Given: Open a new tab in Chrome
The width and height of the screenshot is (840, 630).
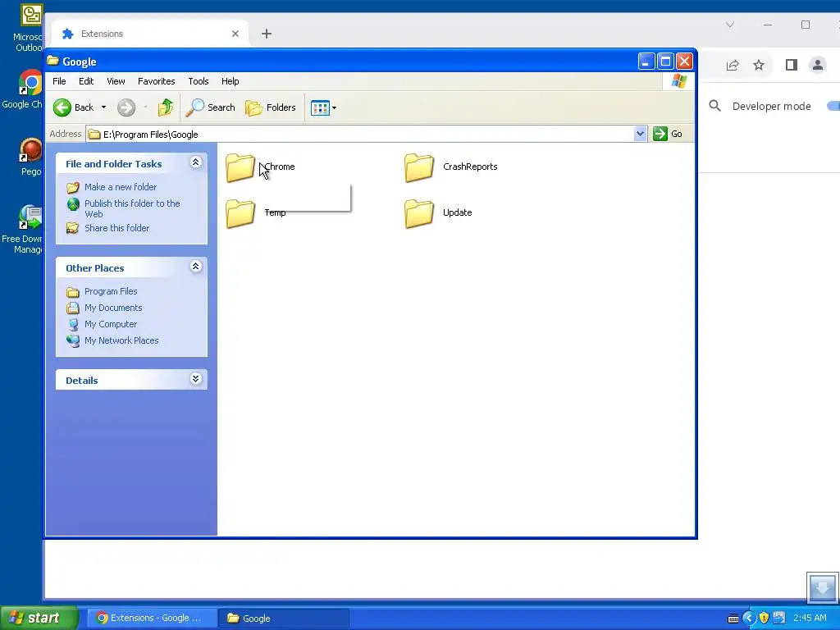Looking at the screenshot, I should click(x=267, y=34).
